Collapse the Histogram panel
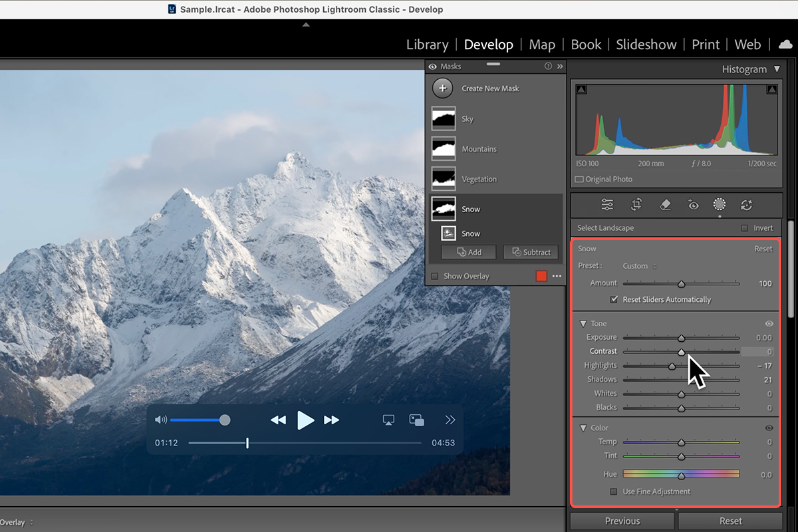 pyautogui.click(x=777, y=69)
